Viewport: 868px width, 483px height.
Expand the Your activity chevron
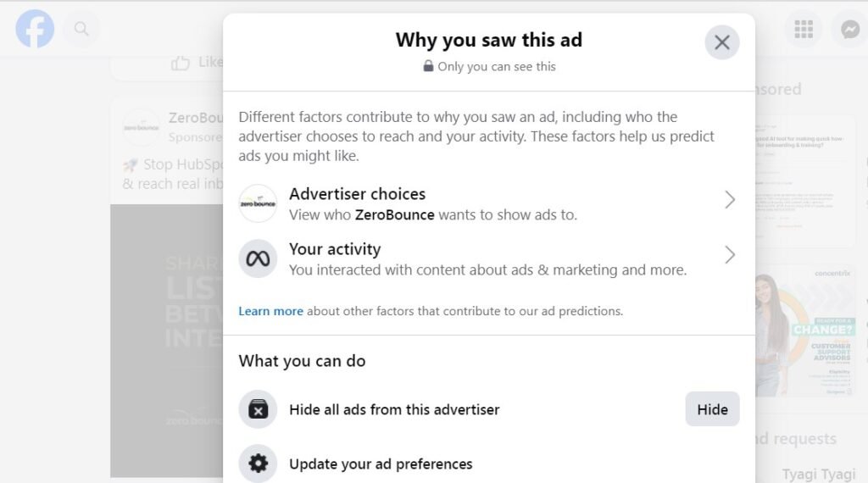pyautogui.click(x=729, y=255)
